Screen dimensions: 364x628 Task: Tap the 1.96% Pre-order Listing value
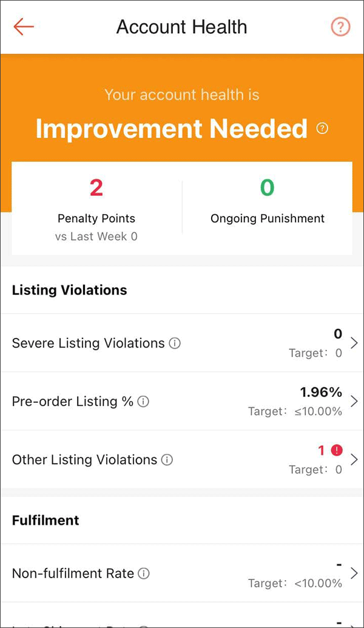[x=320, y=392]
